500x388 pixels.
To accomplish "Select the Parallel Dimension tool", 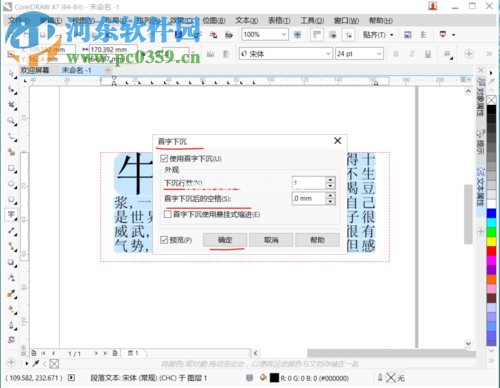I will pyautogui.click(x=12, y=231).
